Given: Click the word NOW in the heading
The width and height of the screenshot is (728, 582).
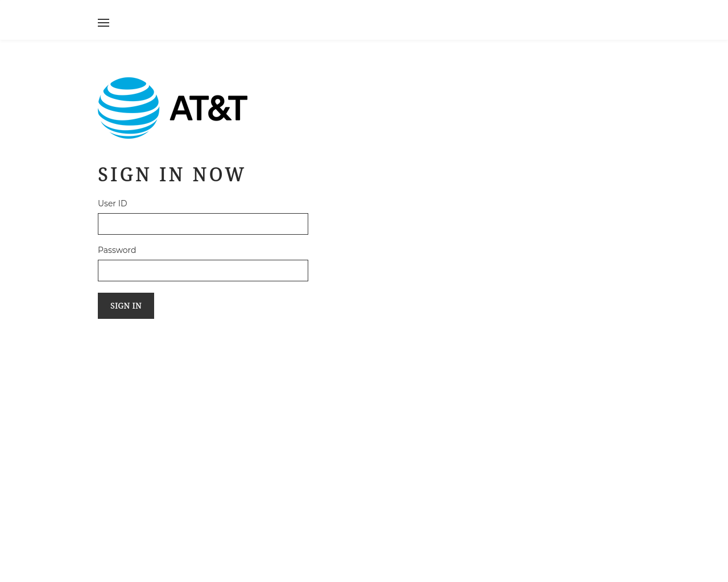Looking at the screenshot, I should (219, 174).
